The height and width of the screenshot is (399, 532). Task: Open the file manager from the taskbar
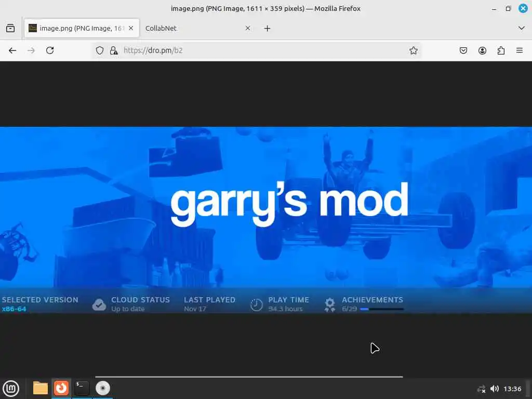(41, 388)
